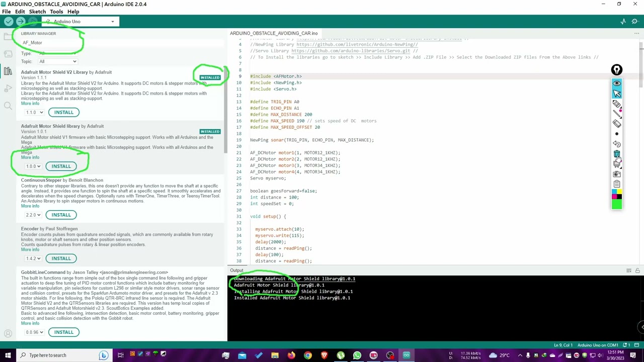
Task: Open the Servo library GitHub URL in code
Action: coord(351,51)
